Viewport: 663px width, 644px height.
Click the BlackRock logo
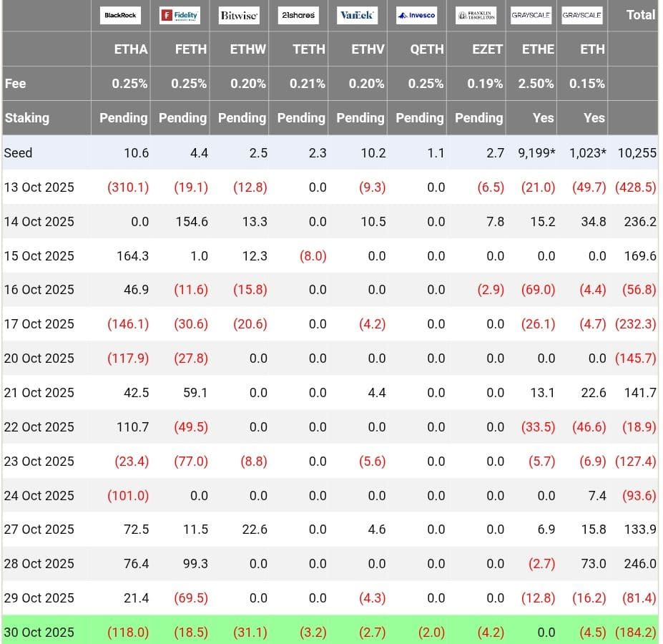(120, 15)
